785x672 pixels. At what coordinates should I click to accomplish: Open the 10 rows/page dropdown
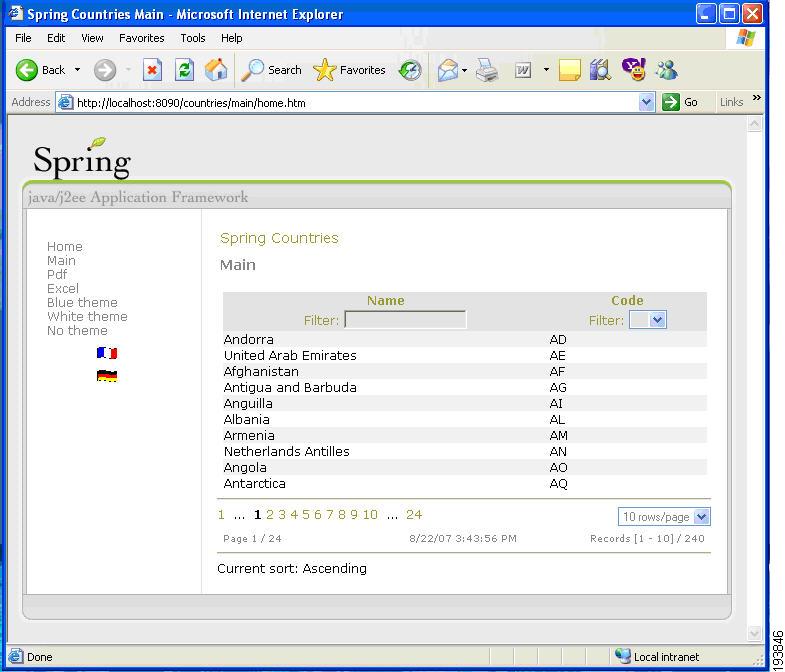[x=701, y=517]
